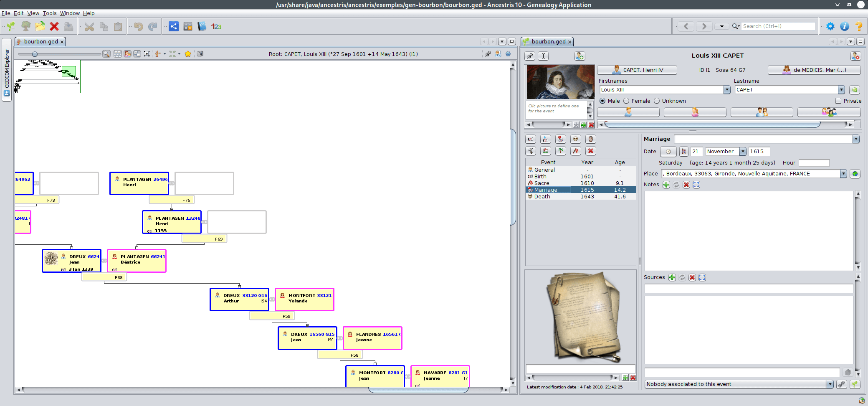This screenshot has height=406, width=868.
Task: Add an occupation event with hammer icon
Action: click(x=531, y=151)
